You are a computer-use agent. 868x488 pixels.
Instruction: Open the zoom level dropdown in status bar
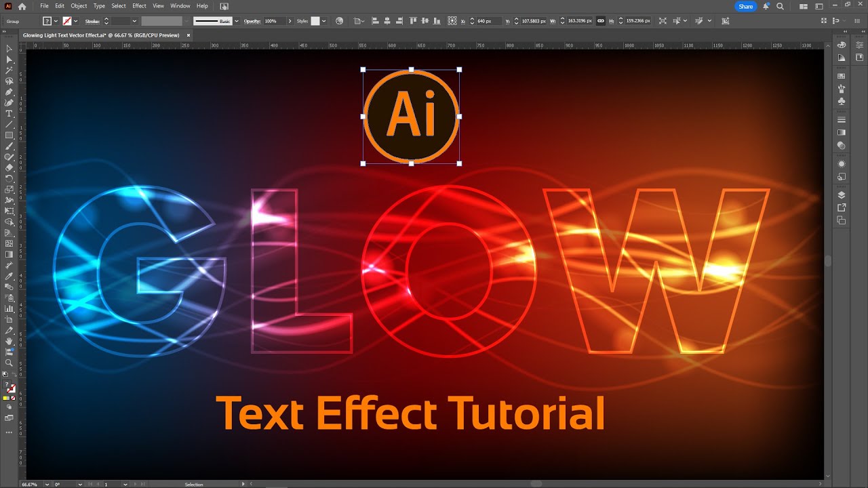point(45,485)
